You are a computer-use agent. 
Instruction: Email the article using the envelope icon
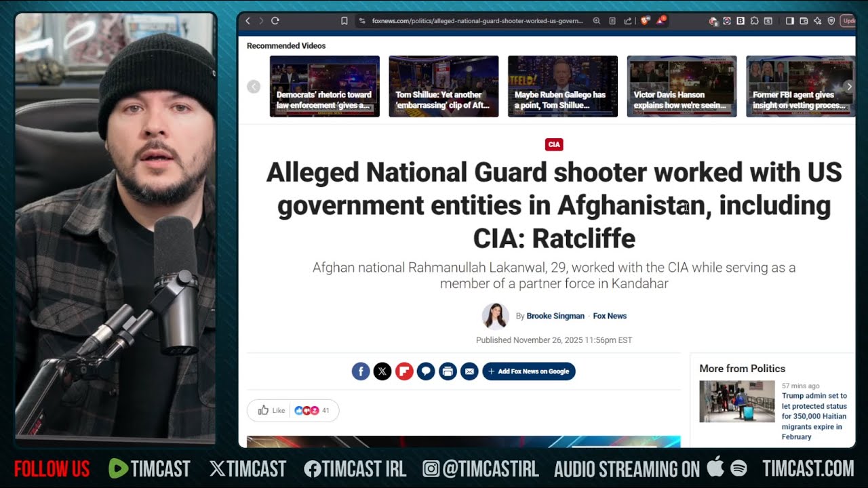coord(469,371)
